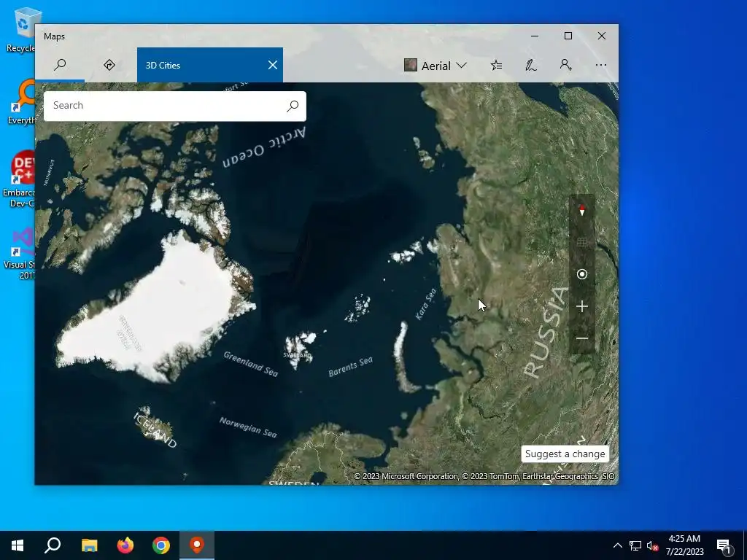Click the Arctic Ocean map label
This screenshot has width=747, height=560.
coord(264,147)
